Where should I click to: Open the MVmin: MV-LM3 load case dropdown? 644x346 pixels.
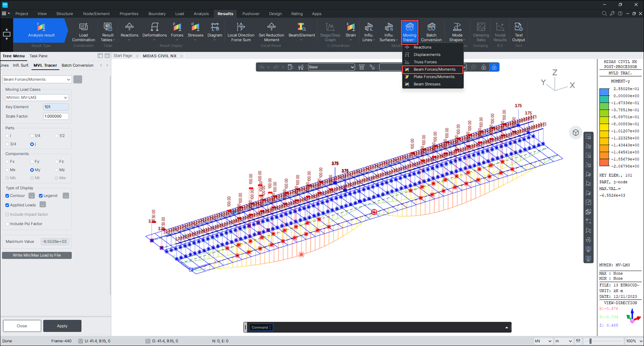[37, 97]
